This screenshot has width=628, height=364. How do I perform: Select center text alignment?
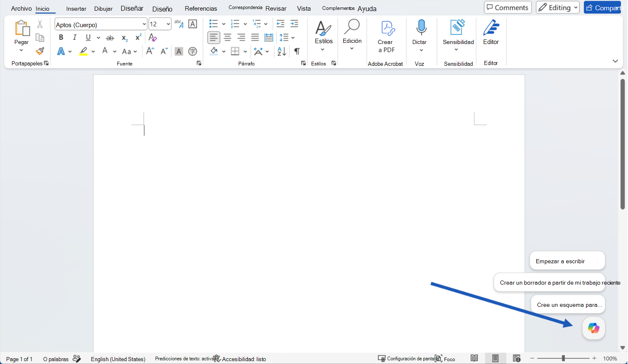pyautogui.click(x=228, y=37)
